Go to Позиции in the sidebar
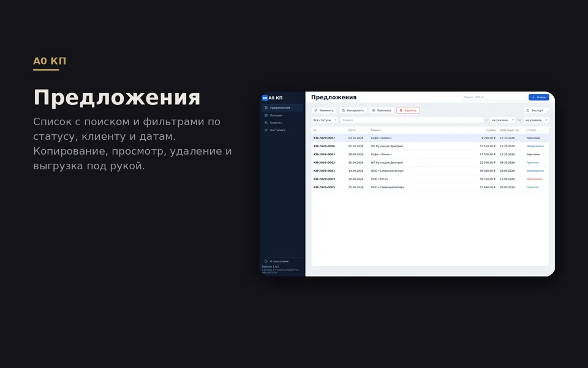 pyautogui.click(x=282, y=115)
